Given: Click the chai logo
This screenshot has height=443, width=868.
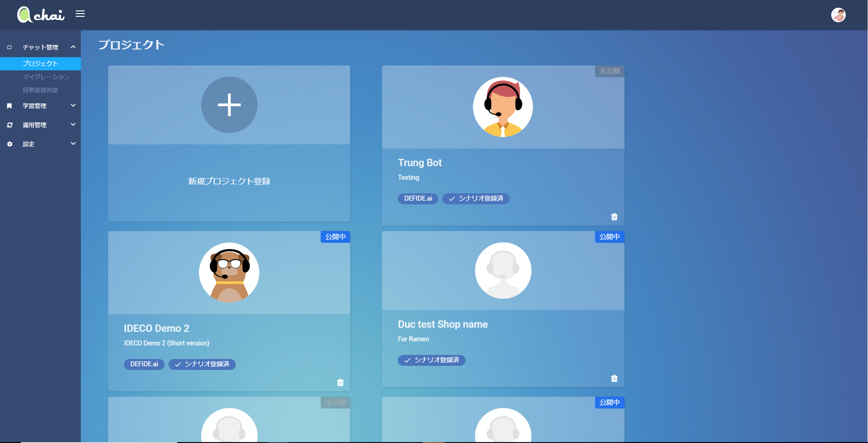Looking at the screenshot, I should tap(41, 15).
